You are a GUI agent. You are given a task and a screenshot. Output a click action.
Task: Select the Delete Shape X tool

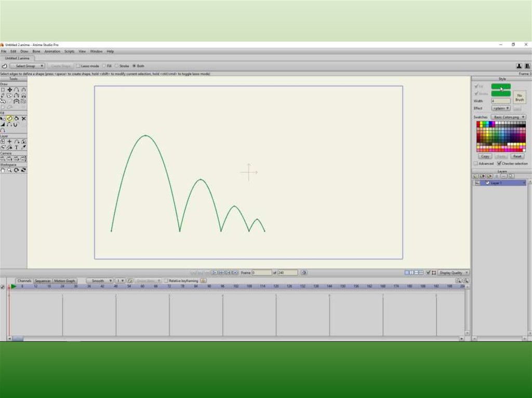(x=23, y=119)
